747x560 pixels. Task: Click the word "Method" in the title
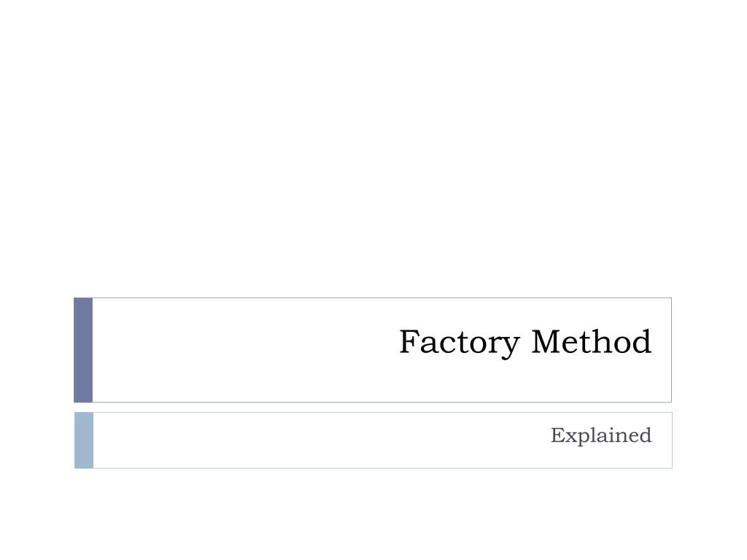pyautogui.click(x=591, y=341)
